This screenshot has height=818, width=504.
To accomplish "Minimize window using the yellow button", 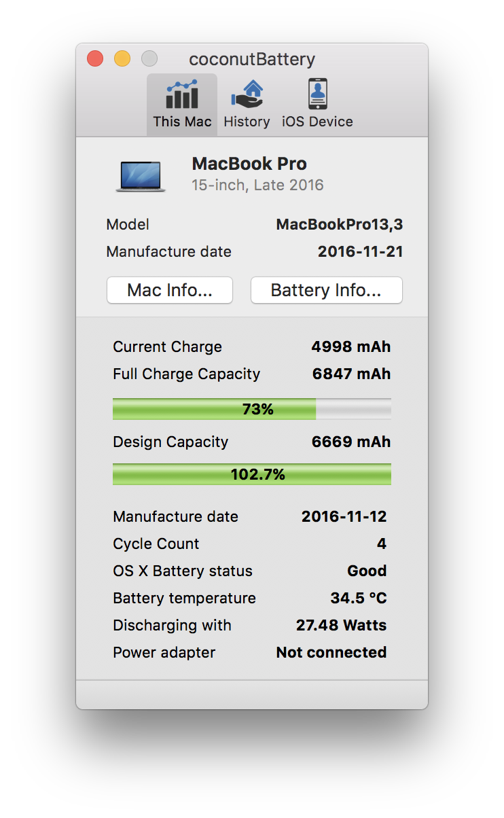I will pos(122,59).
